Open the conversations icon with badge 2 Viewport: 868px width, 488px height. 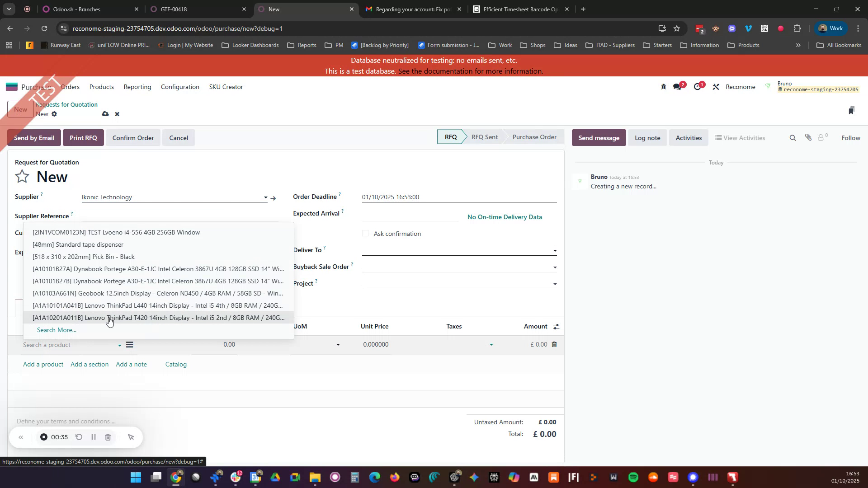(678, 86)
